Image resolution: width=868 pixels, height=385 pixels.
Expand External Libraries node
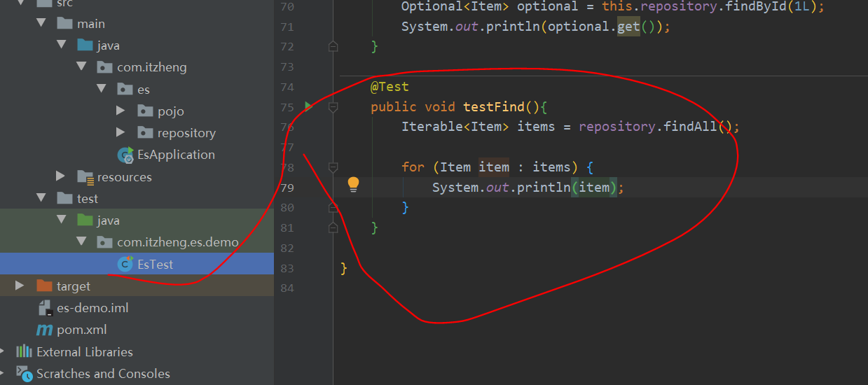point(3,351)
